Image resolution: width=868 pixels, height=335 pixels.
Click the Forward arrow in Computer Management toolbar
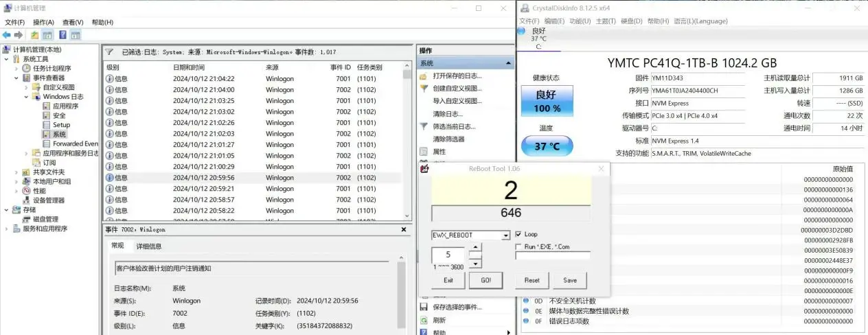(18, 35)
